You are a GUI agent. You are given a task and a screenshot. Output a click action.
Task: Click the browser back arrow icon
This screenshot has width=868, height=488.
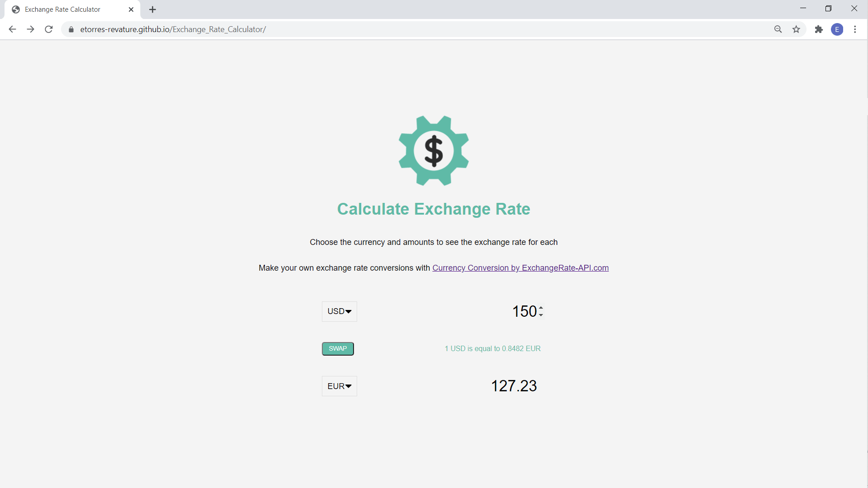pyautogui.click(x=11, y=29)
